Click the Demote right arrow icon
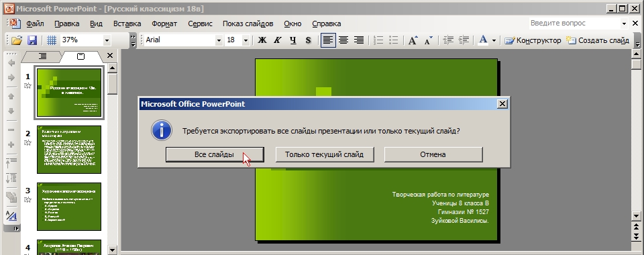 [11, 78]
